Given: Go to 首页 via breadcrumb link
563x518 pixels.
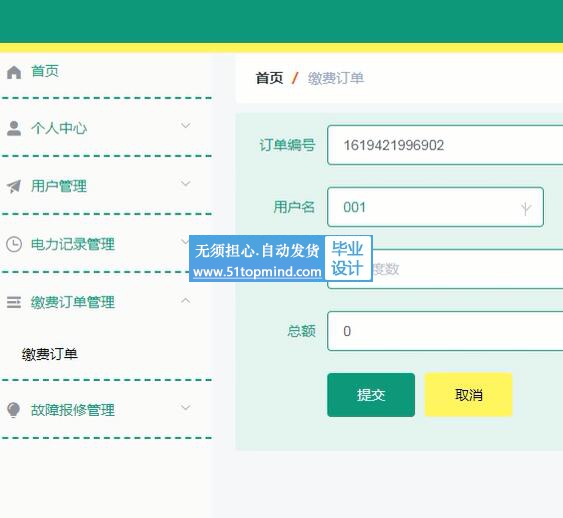Looking at the screenshot, I should tap(269, 78).
